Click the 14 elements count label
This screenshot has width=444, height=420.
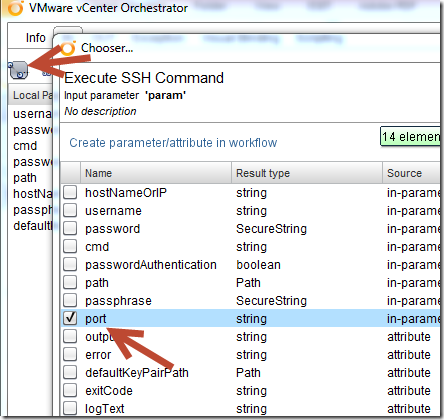[x=410, y=137]
